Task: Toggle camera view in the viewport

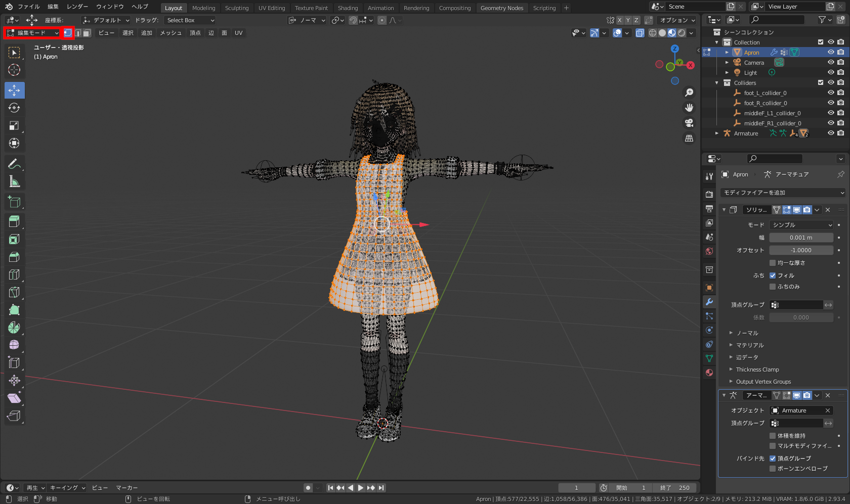Action: point(689,123)
